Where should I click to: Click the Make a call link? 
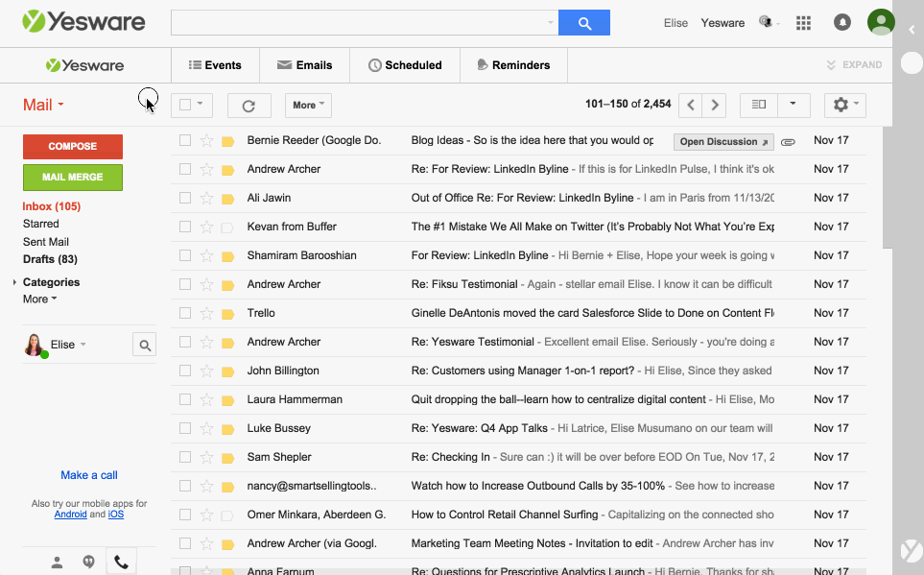(x=89, y=475)
